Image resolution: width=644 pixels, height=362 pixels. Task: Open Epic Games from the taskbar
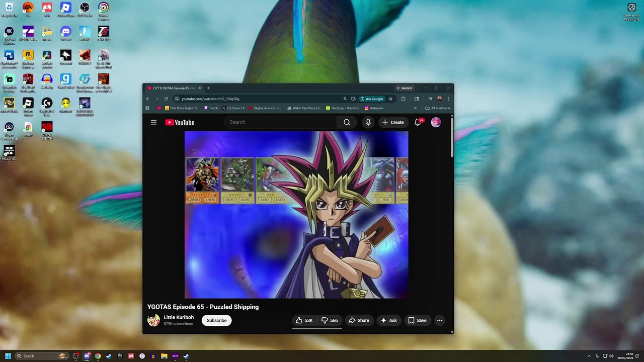(x=120, y=356)
